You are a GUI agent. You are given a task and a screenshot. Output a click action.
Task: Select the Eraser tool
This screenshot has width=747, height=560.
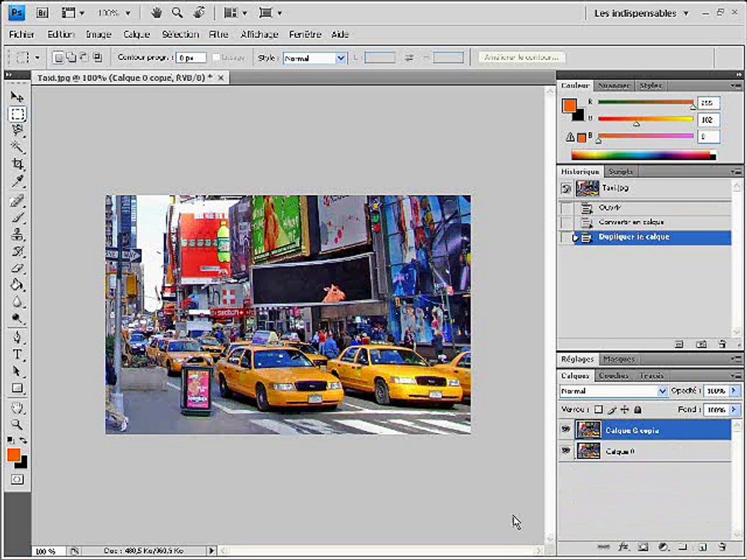tap(18, 268)
